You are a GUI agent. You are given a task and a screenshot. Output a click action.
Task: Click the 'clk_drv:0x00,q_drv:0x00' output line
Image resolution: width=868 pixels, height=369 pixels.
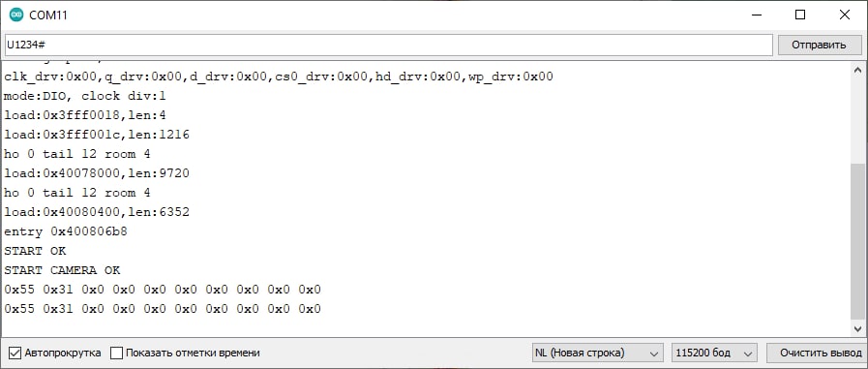point(279,77)
